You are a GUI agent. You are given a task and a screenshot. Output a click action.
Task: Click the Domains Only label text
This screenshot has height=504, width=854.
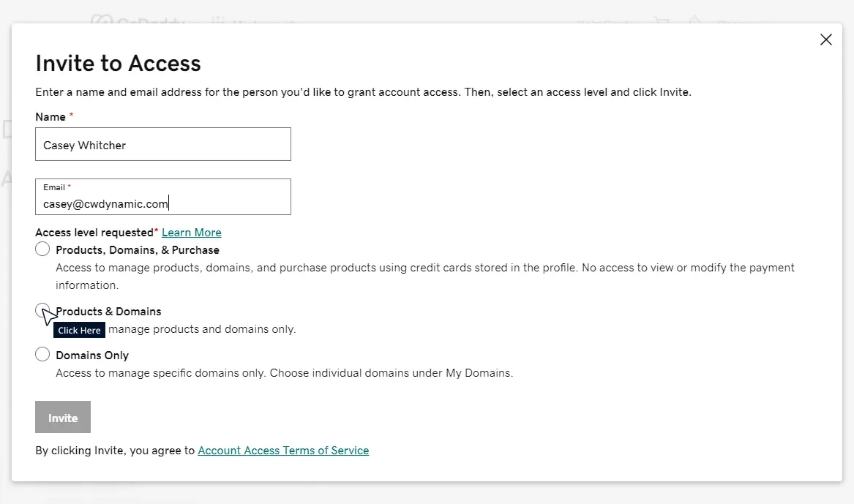(92, 355)
